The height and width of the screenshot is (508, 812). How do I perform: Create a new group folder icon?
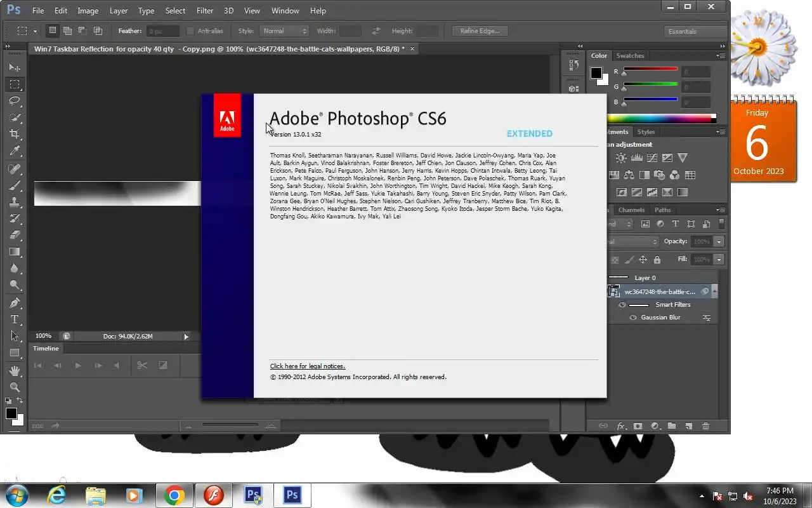[672, 426]
